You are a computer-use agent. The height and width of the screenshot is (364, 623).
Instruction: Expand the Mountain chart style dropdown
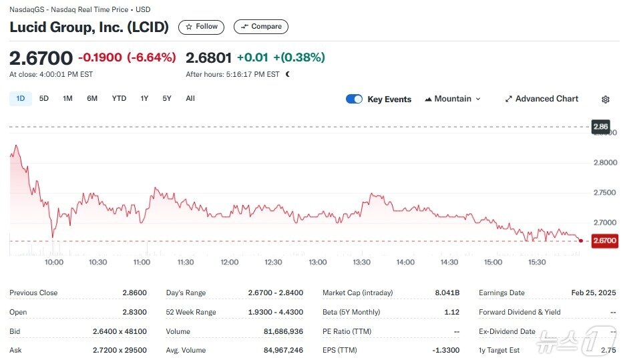[x=478, y=99]
